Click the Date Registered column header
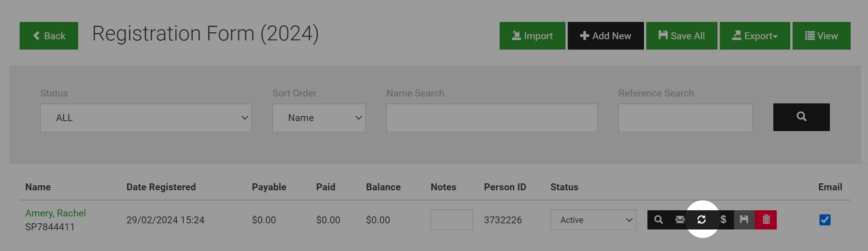 click(x=161, y=187)
